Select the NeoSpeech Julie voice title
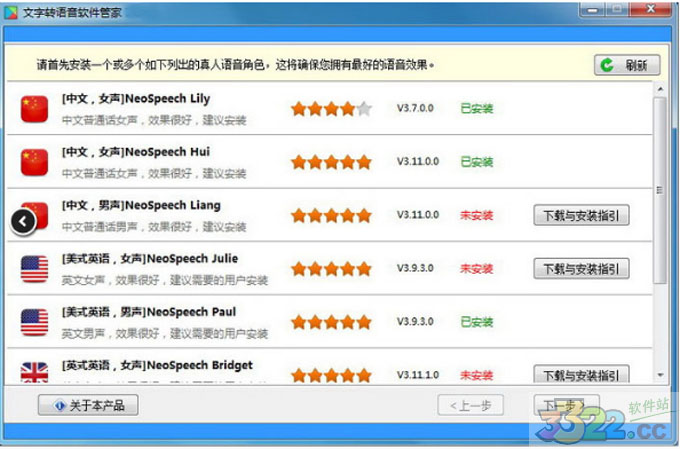The width and height of the screenshot is (680, 449). [150, 259]
